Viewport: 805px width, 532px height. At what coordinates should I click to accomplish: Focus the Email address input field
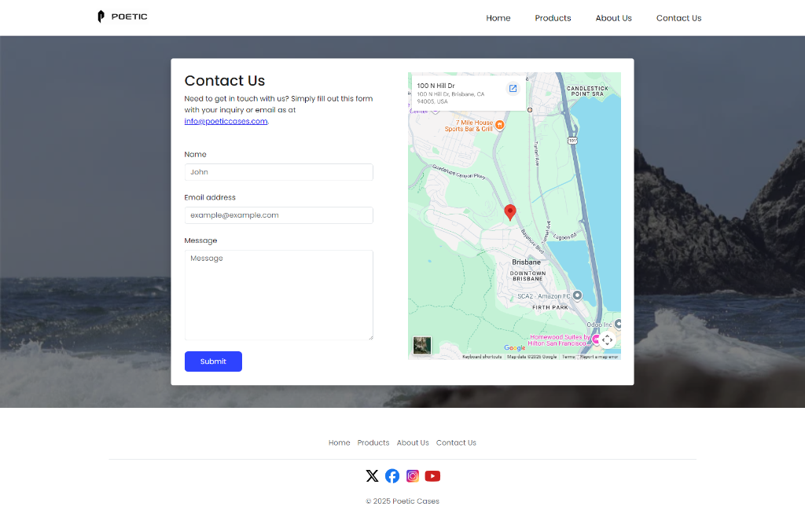click(279, 215)
